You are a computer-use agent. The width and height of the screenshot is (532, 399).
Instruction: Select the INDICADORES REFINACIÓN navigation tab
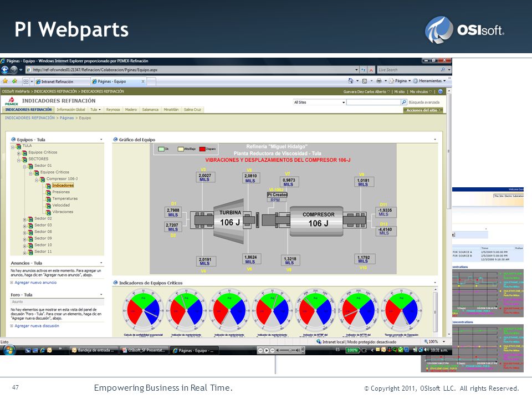point(28,110)
